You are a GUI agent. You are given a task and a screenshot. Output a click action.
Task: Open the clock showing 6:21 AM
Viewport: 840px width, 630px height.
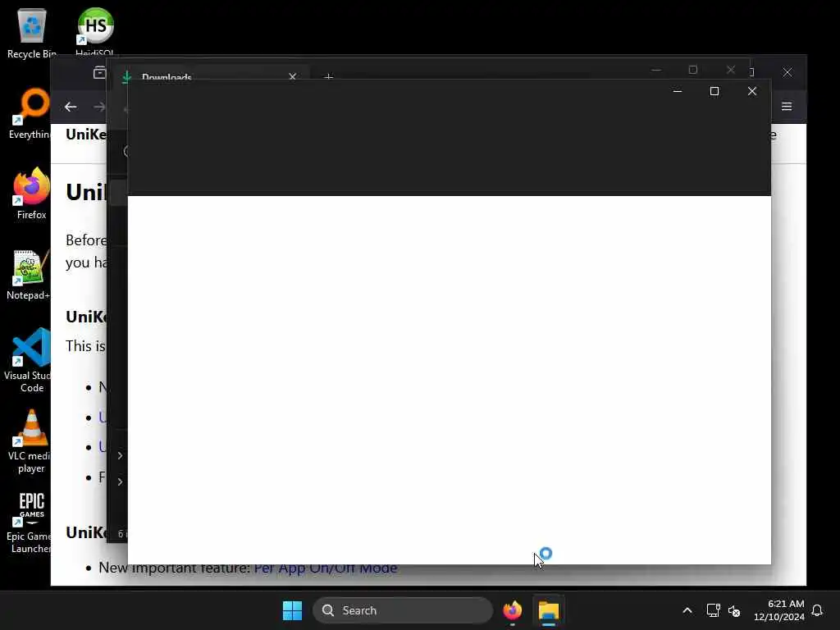click(x=779, y=610)
